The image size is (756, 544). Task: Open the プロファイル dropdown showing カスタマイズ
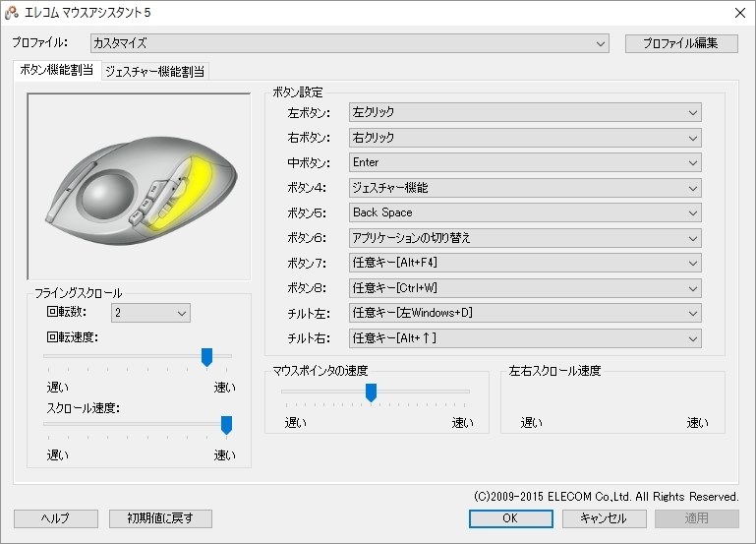pyautogui.click(x=350, y=43)
